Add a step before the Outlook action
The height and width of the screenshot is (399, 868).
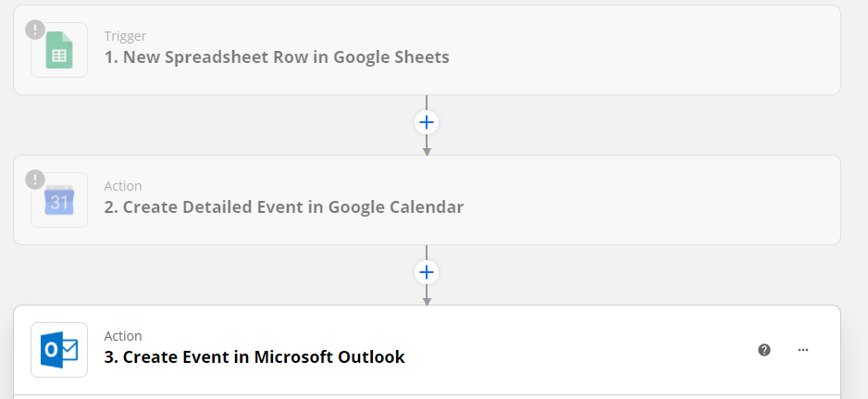[x=427, y=272]
